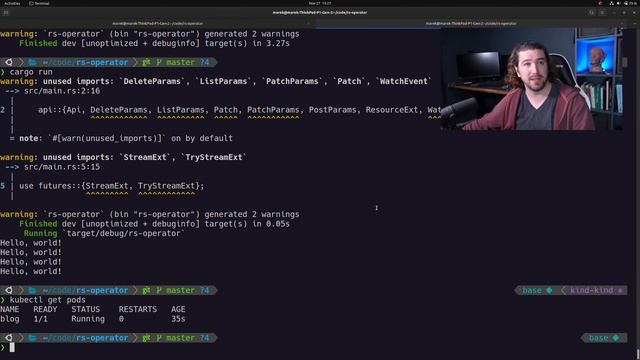Screen dimensions: 640x360
Task: Click the diamond icon after bottom 'base'
Action: [x=616, y=338]
